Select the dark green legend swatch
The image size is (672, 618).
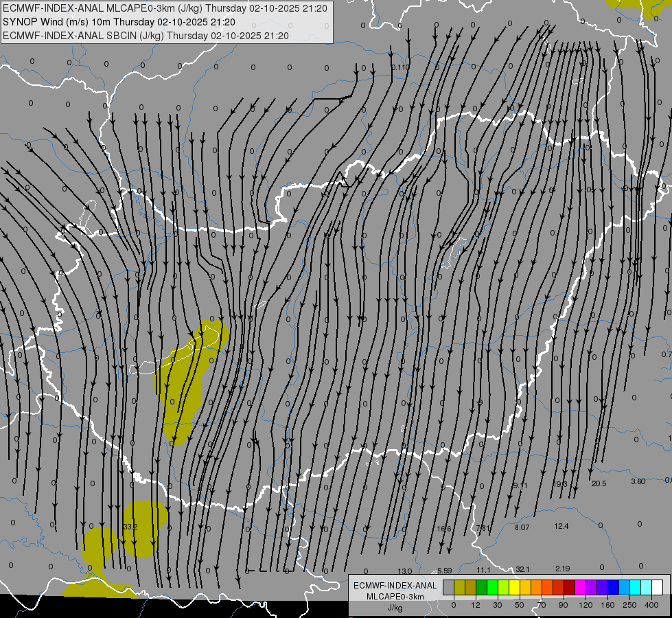pos(482,588)
